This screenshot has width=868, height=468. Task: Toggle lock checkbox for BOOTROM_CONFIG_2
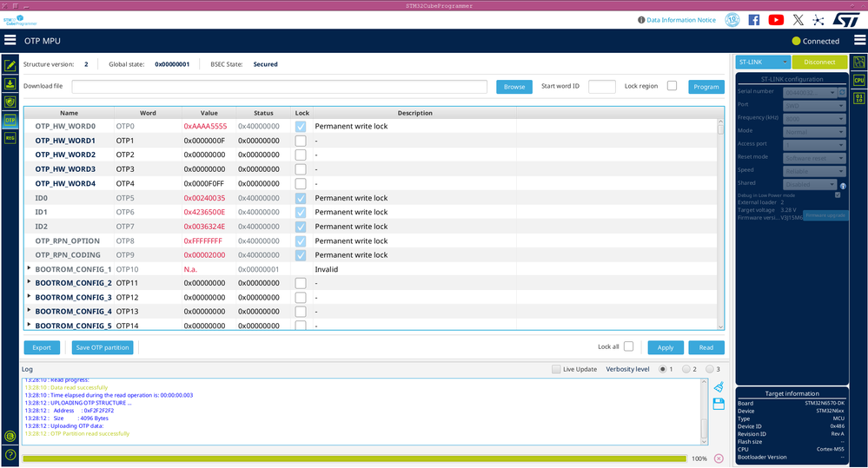tap(301, 283)
